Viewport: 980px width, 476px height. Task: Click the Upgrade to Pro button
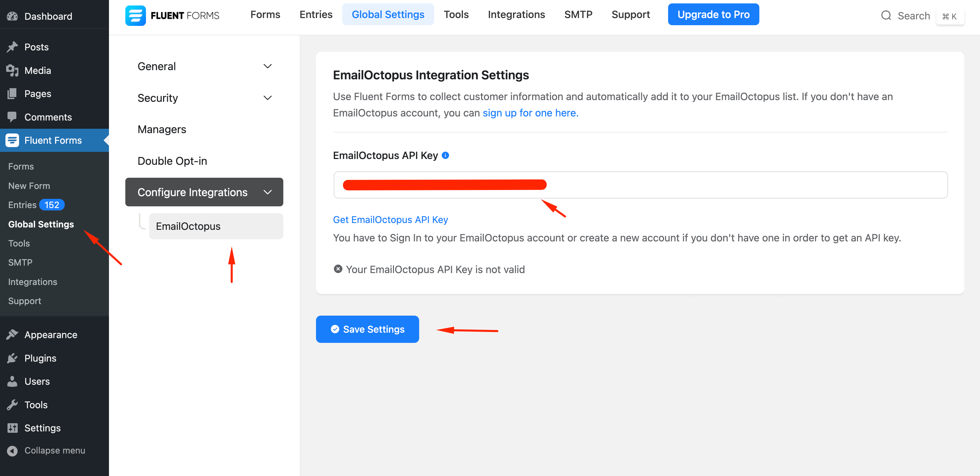pyautogui.click(x=713, y=14)
